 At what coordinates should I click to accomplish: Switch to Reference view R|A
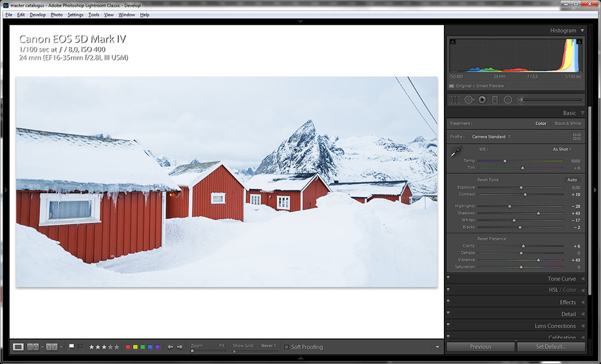[33, 346]
